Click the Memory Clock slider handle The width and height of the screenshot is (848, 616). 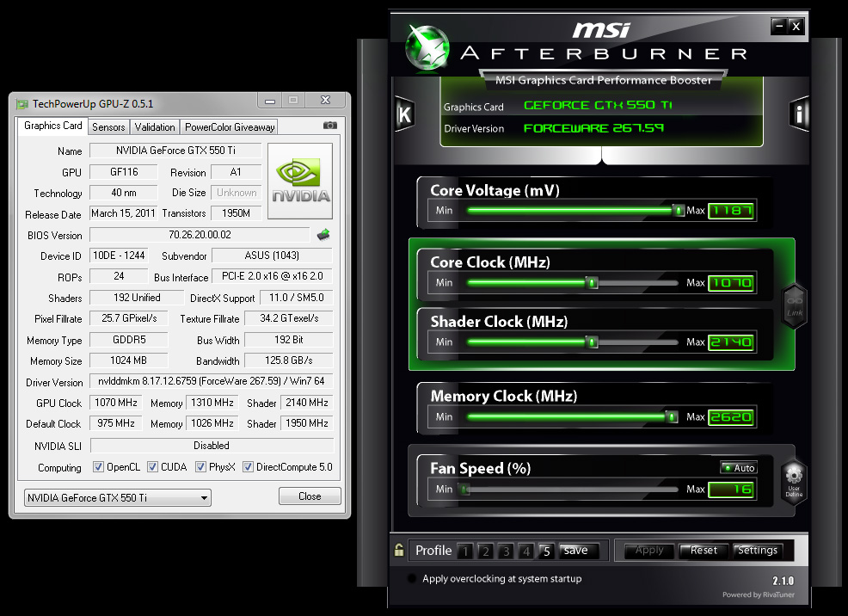pos(672,417)
